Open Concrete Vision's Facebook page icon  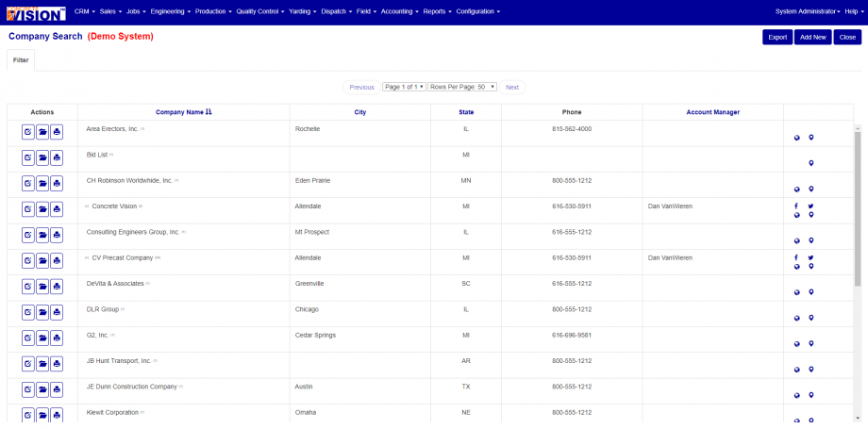pos(796,206)
